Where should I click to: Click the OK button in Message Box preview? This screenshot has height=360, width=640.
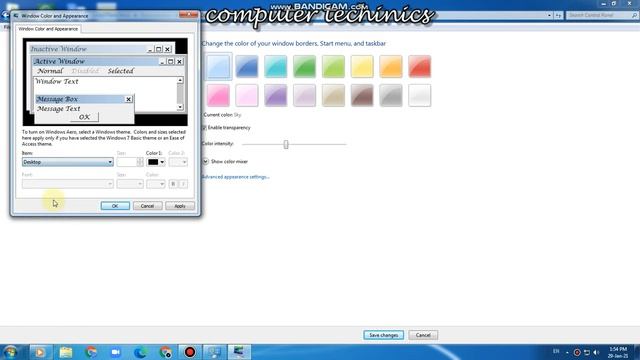tap(84, 117)
